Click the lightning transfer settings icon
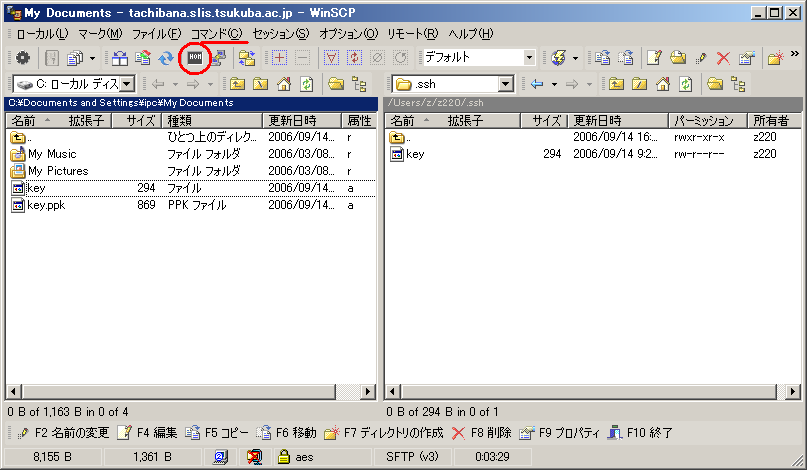Image resolution: width=807 pixels, height=470 pixels. tap(558, 58)
